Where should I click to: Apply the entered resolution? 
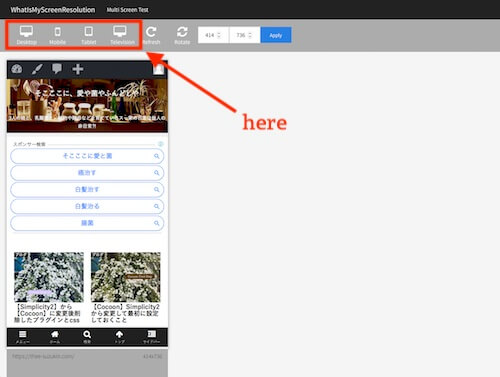pos(276,35)
